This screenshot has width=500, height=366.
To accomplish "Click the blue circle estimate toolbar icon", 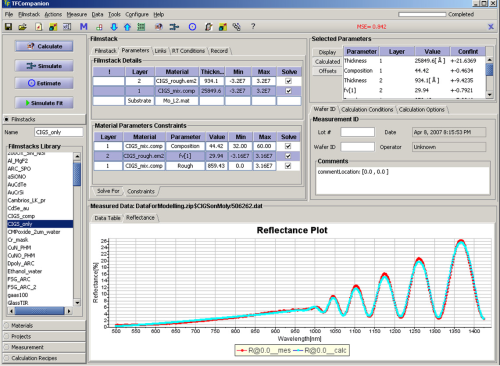I will [x=192, y=27].
